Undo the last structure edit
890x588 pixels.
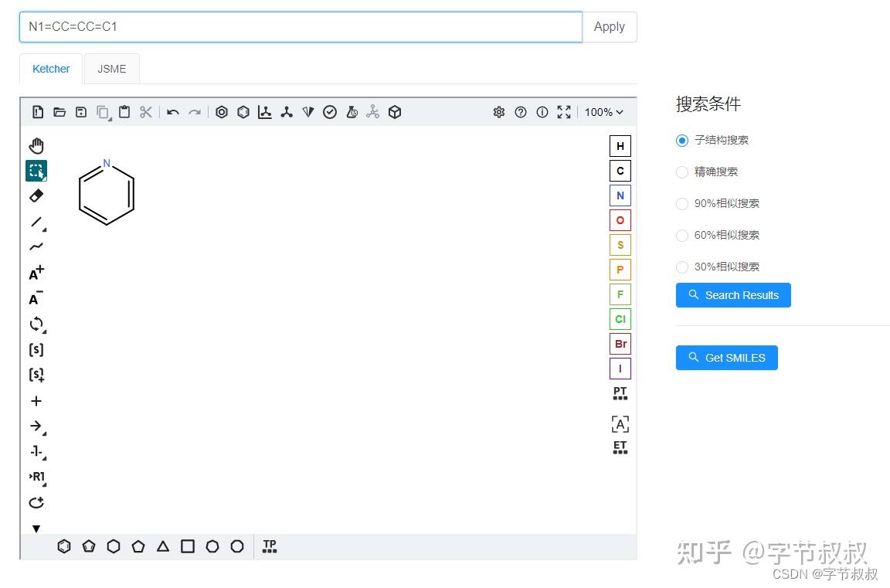tap(172, 112)
